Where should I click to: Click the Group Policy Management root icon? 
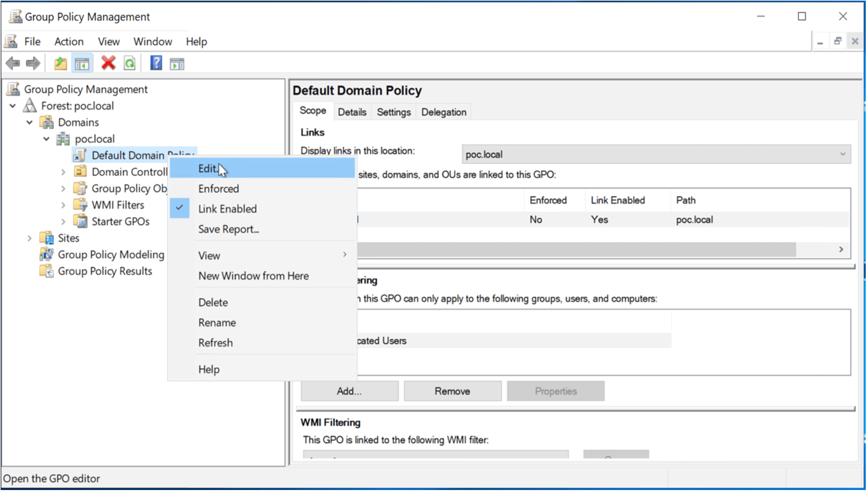tap(13, 89)
